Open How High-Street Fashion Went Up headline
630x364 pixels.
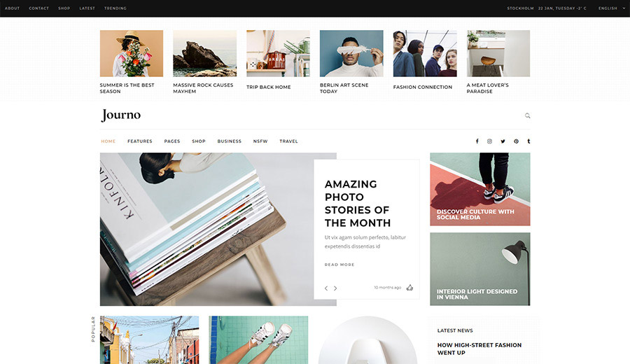coord(479,349)
